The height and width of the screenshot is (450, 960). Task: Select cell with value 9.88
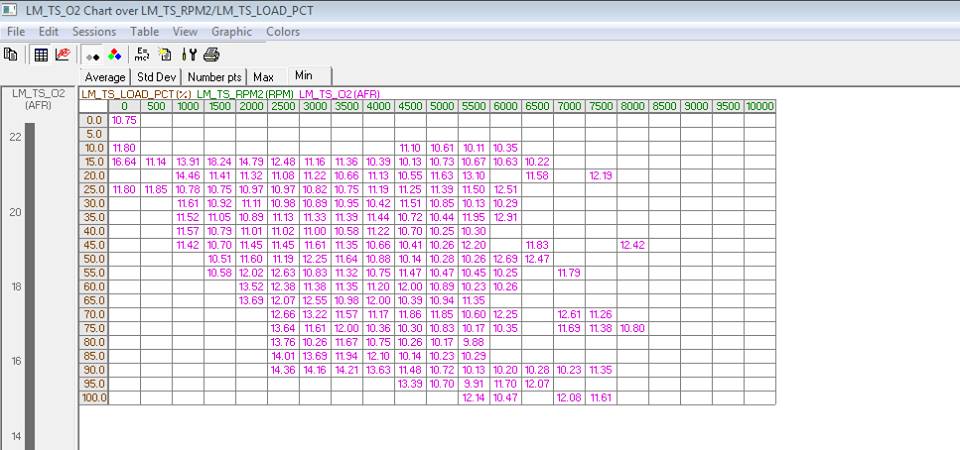click(x=474, y=342)
